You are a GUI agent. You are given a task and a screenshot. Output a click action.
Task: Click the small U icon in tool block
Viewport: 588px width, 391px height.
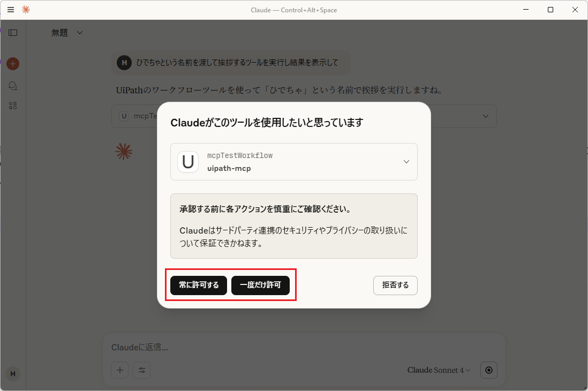click(x=124, y=116)
